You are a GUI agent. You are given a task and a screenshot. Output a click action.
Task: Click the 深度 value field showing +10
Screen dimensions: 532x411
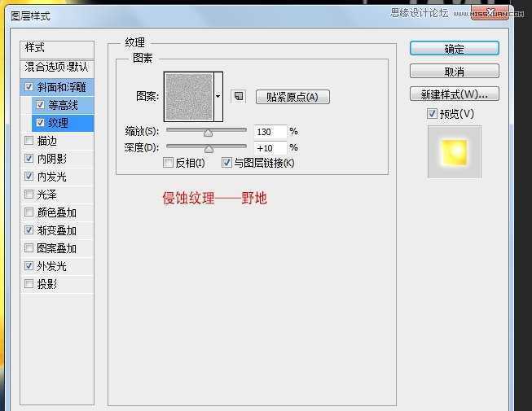click(270, 148)
